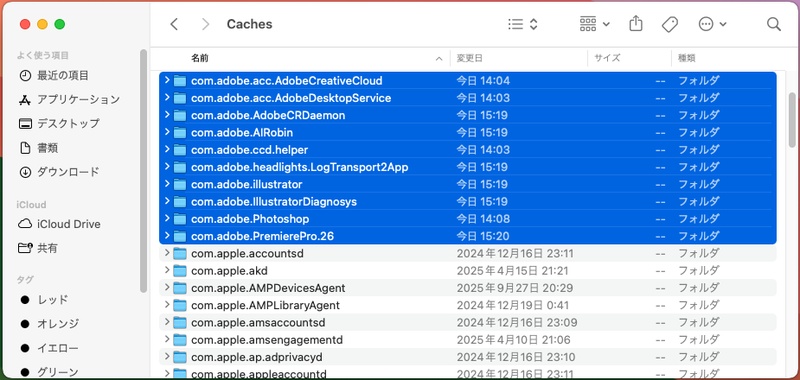Click the search magnifier icon

pyautogui.click(x=773, y=24)
